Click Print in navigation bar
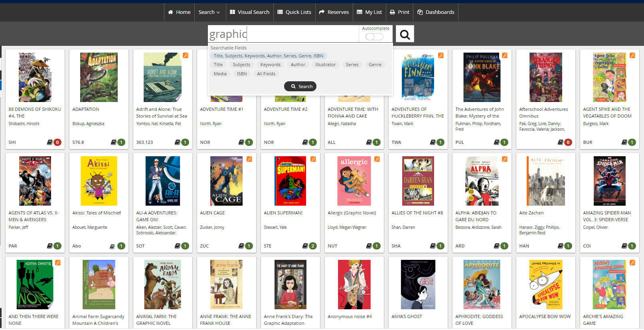 400,12
